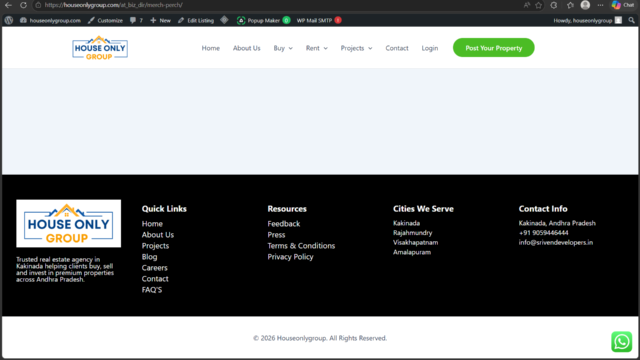The height and width of the screenshot is (360, 640).
Task: Select Kakinada under Cities We Serve
Action: click(x=407, y=223)
